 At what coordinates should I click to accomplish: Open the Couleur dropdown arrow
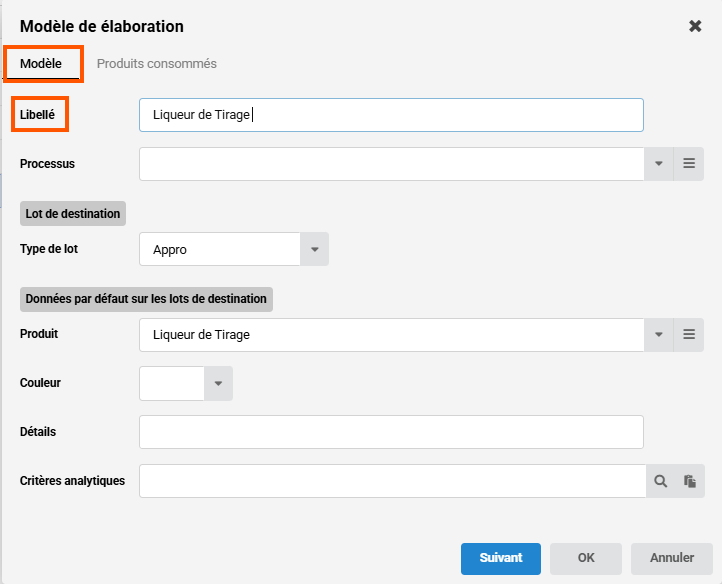tap(219, 383)
